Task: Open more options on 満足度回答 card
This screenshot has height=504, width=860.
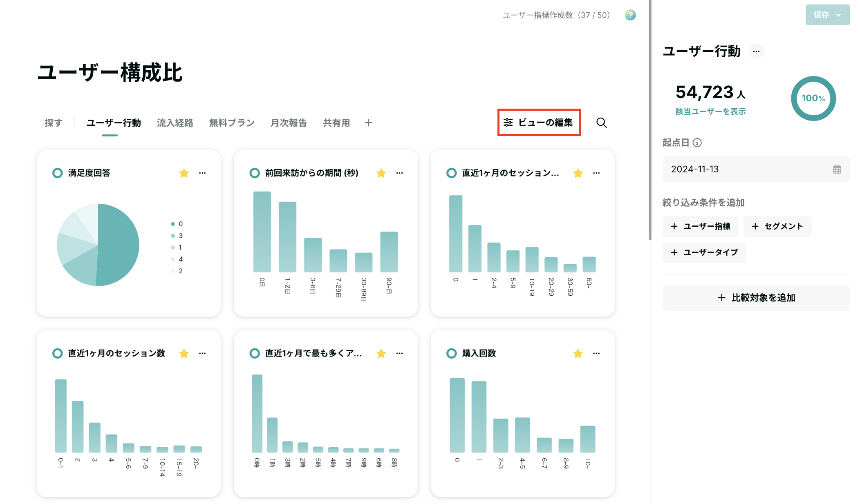Action: coord(202,173)
